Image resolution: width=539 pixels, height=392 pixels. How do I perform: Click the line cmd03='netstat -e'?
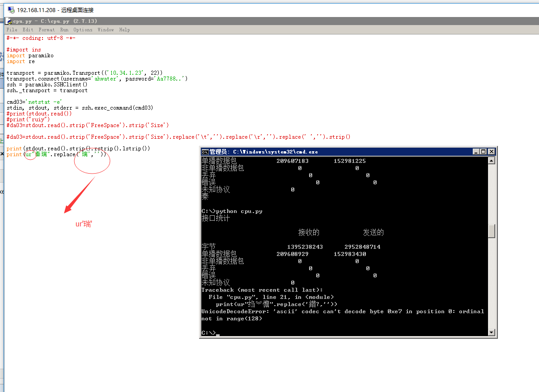(34, 102)
